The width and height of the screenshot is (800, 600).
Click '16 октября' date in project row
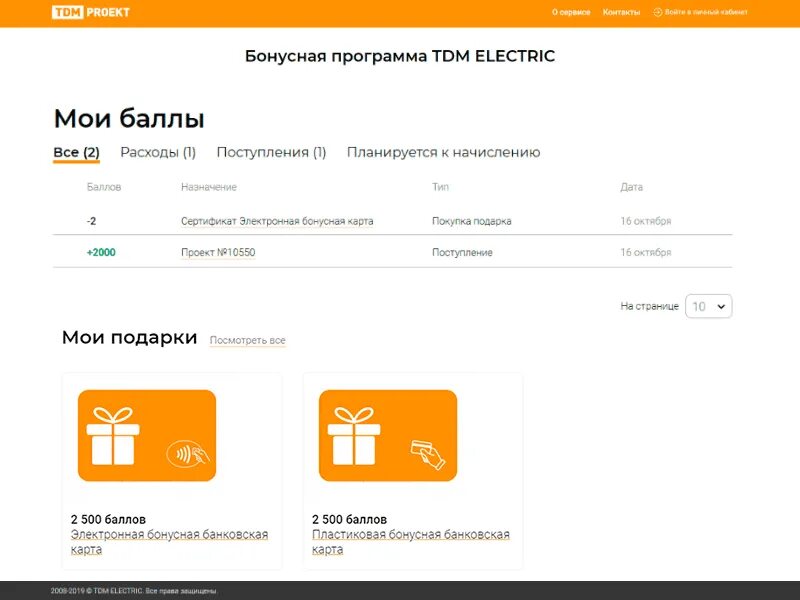point(646,253)
